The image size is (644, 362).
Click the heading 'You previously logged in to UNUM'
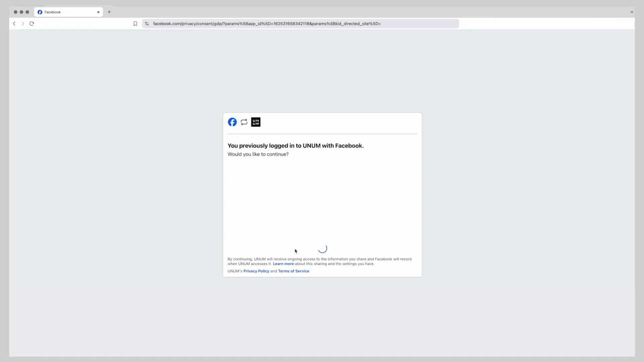(296, 145)
